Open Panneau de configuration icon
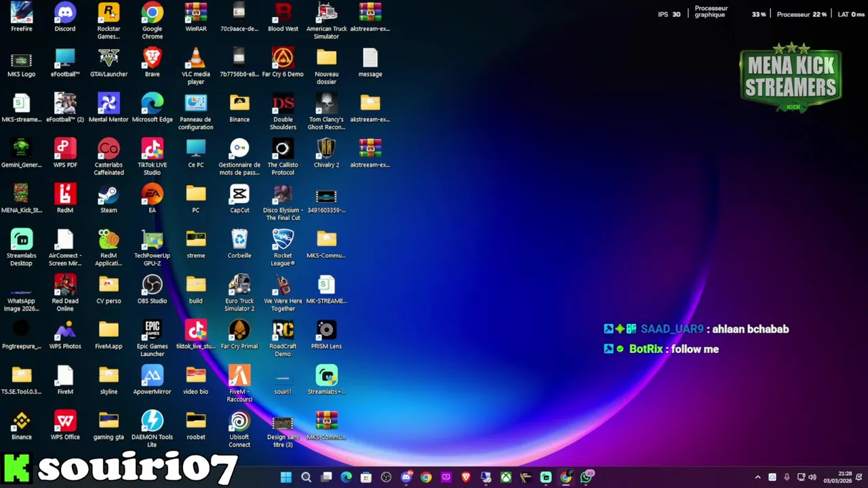This screenshot has height=488, width=868. coord(196,111)
